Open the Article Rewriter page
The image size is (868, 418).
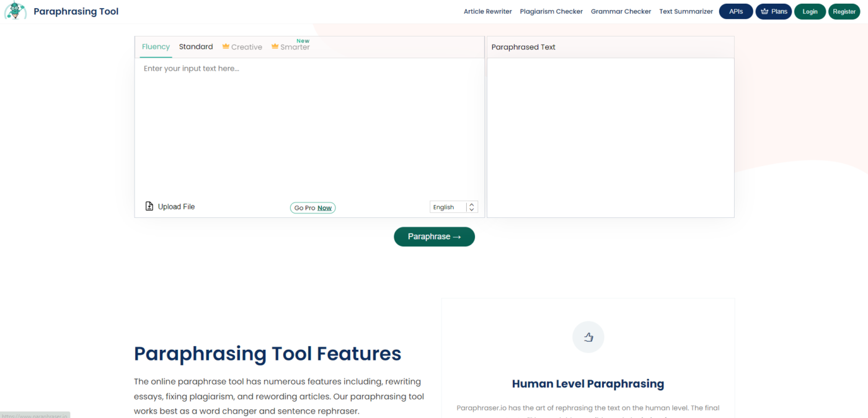[488, 11]
